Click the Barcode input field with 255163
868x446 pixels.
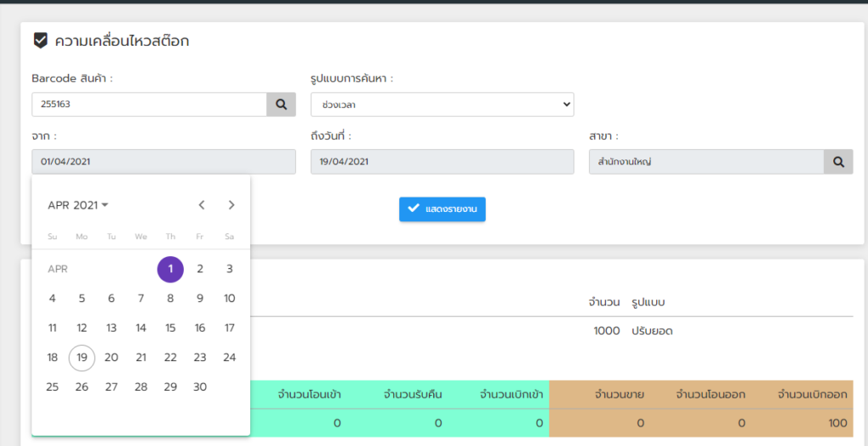149,104
